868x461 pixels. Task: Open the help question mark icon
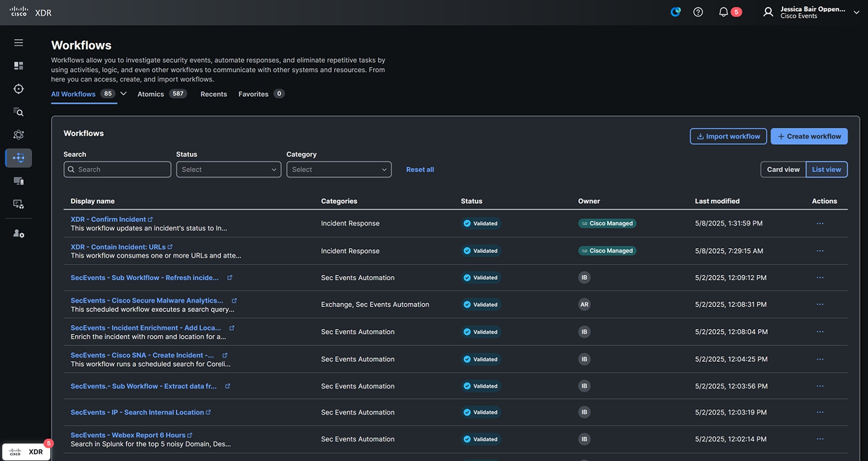(698, 12)
